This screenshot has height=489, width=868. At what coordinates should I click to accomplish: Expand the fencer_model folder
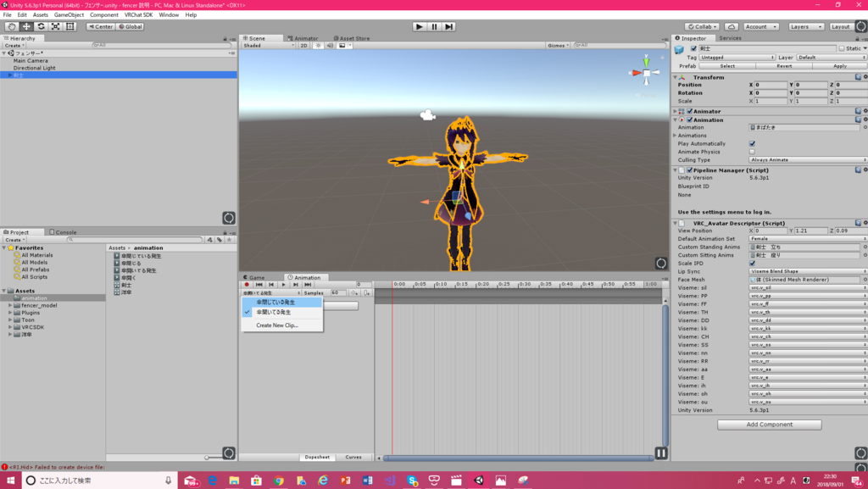10,305
